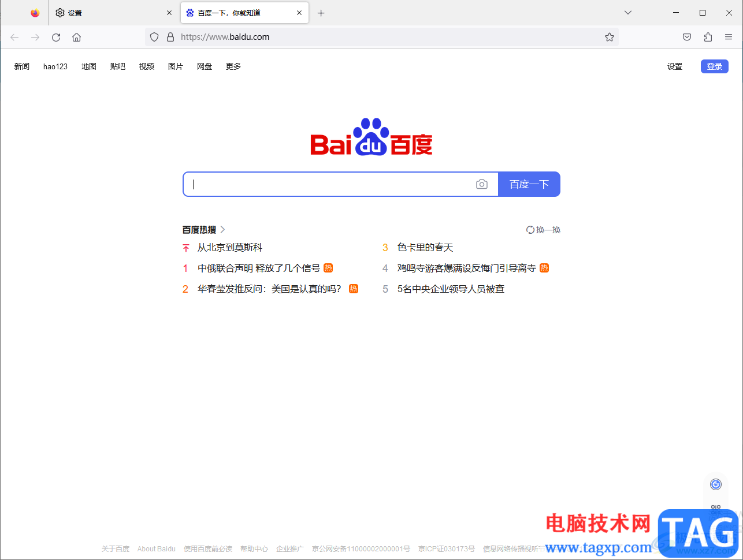743x560 pixels.
Task: Click the pinned-top arrow before 从北京到莫斯科
Action: [x=185, y=248]
